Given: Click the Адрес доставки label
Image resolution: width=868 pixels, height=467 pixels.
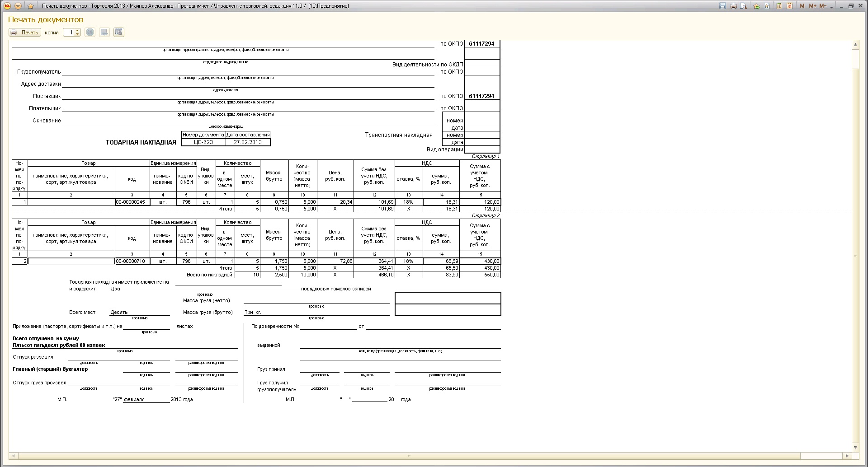Looking at the screenshot, I should [41, 84].
